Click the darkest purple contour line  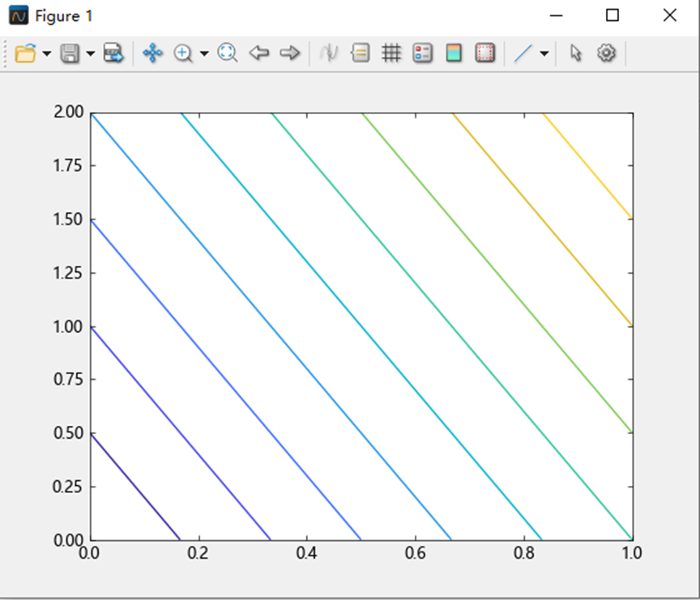[135, 487]
